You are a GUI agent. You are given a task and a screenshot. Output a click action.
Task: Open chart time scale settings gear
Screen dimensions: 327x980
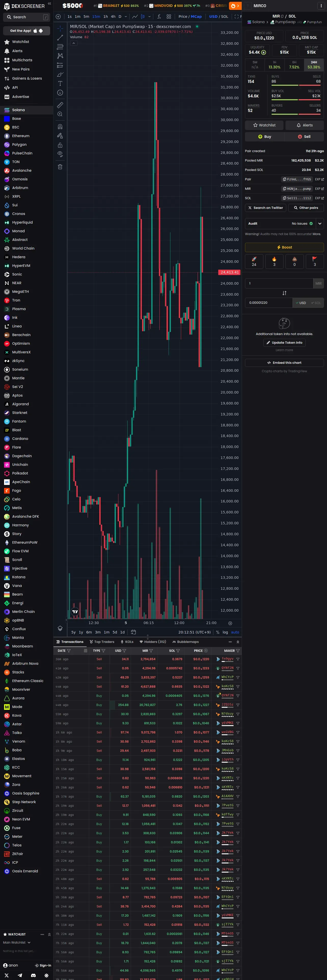tap(230, 623)
